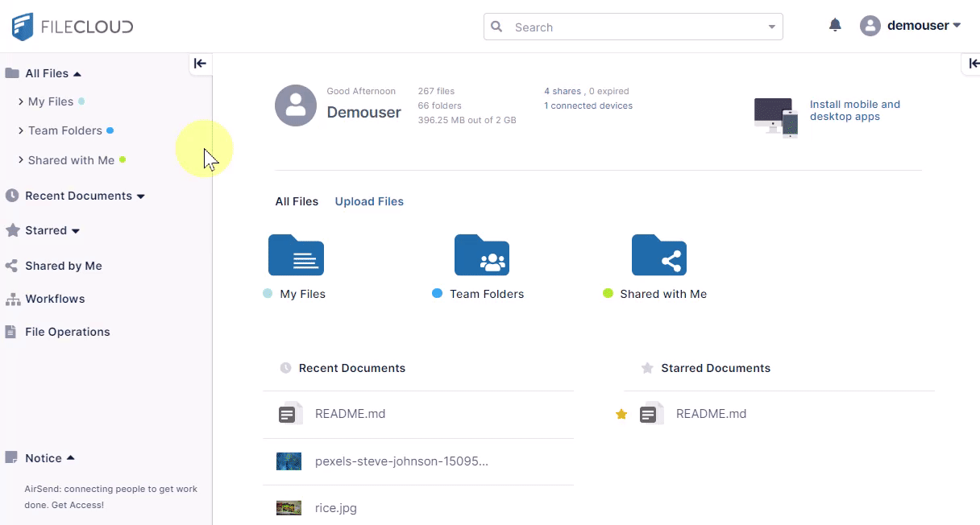The height and width of the screenshot is (525, 980).
Task: Expand Team Folders in sidebar tree
Action: click(x=21, y=130)
